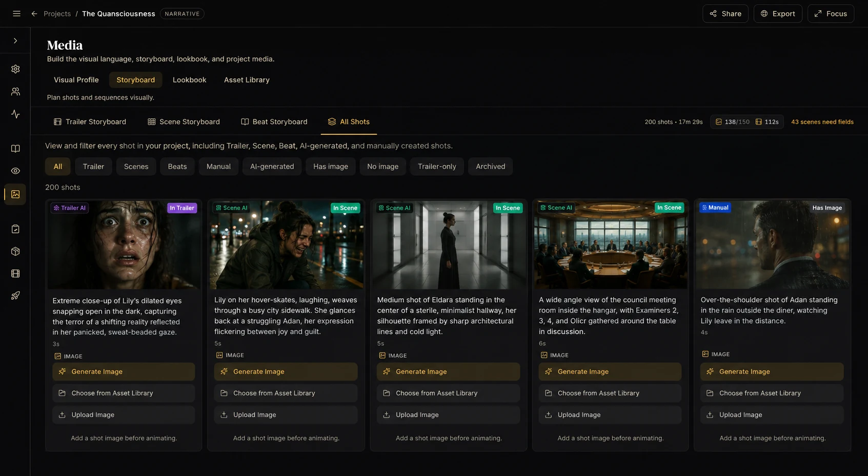The height and width of the screenshot is (476, 868).
Task: Generate Image for Eldara hallway shot
Action: pyautogui.click(x=448, y=371)
